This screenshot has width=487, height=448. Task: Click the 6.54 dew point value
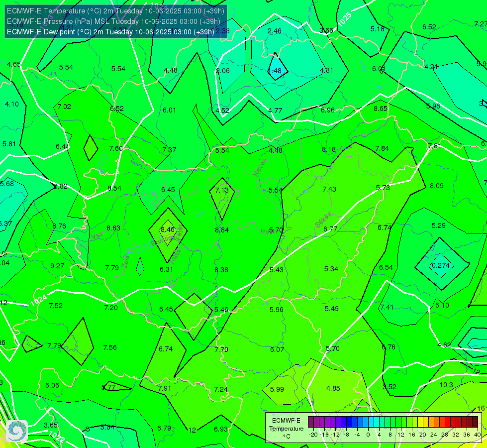click(x=386, y=267)
